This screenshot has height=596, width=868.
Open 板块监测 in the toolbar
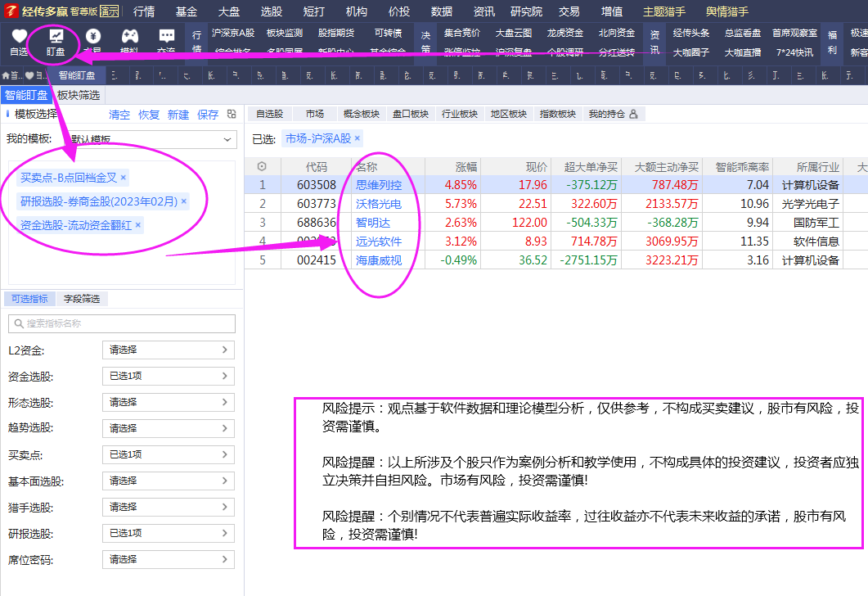[285, 34]
